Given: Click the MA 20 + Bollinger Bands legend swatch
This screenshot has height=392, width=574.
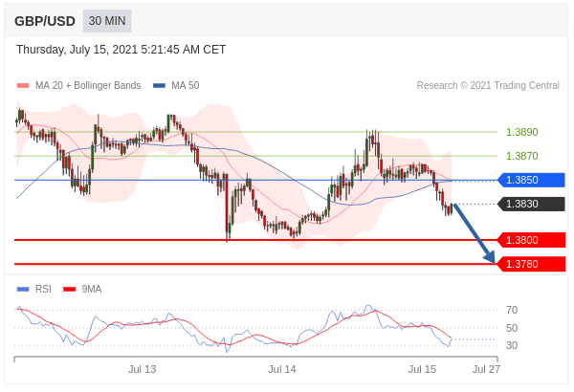Looking at the screenshot, I should 23,86.
